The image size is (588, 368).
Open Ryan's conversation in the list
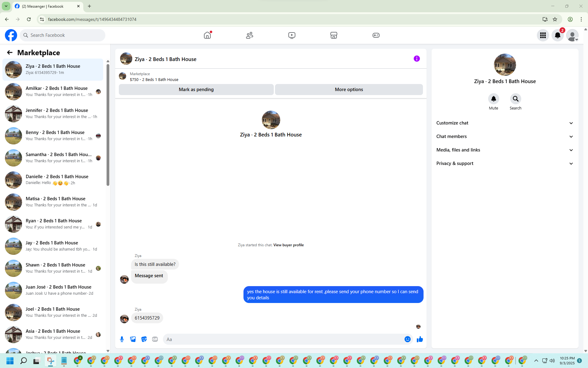(53, 224)
